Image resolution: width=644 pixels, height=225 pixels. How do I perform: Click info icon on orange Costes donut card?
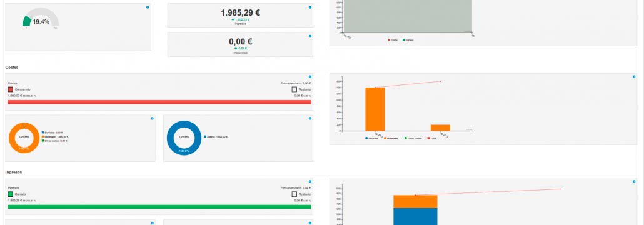[152, 118]
